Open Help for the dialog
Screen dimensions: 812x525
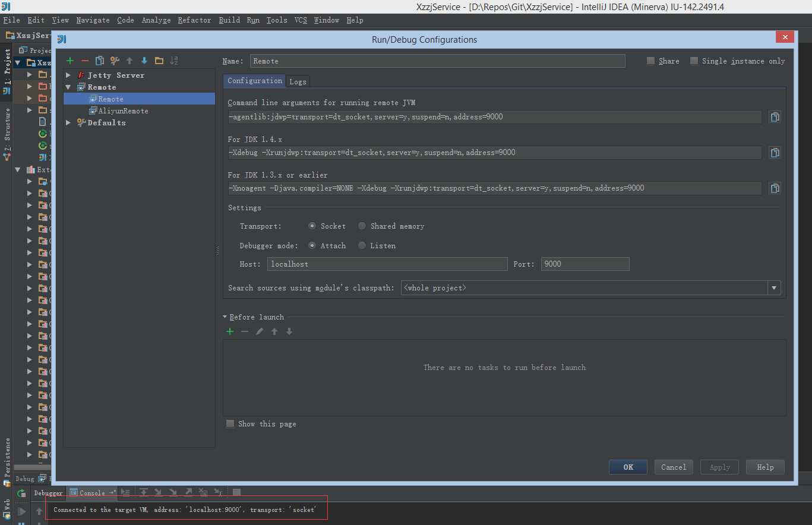tap(765, 467)
